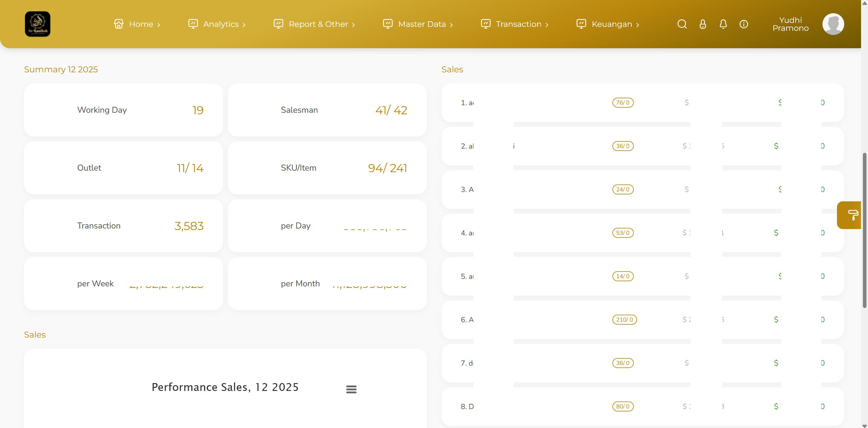The width and height of the screenshot is (868, 428).
Task: Click the Home house icon
Action: (119, 24)
